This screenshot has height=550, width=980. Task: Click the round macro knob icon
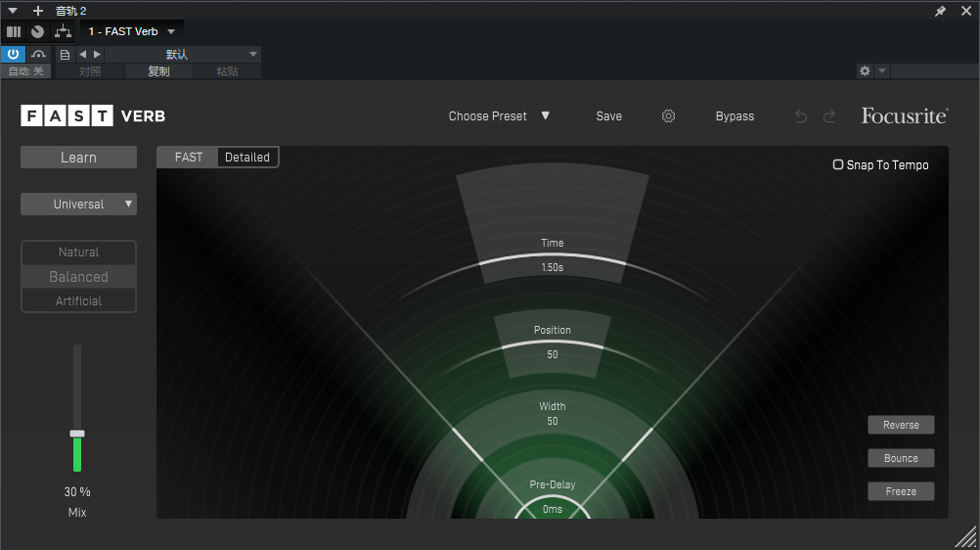(37, 31)
